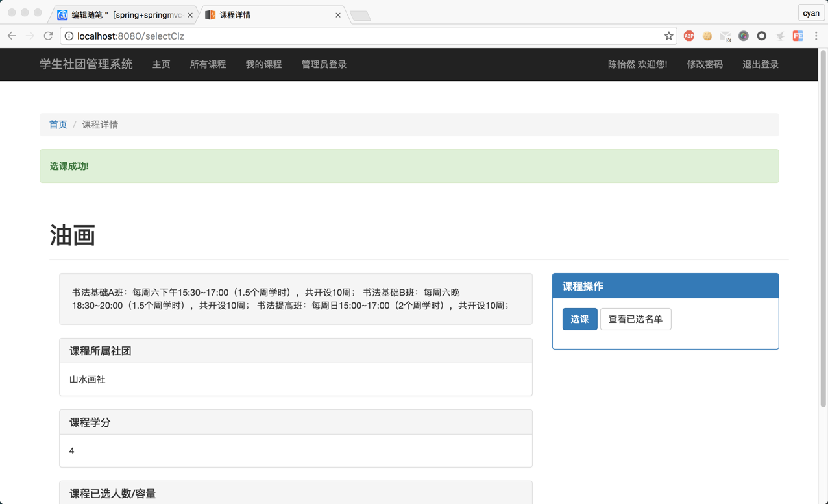This screenshot has height=504, width=828.
Task: Open the 所有课程 navigation menu item
Action: [208, 64]
